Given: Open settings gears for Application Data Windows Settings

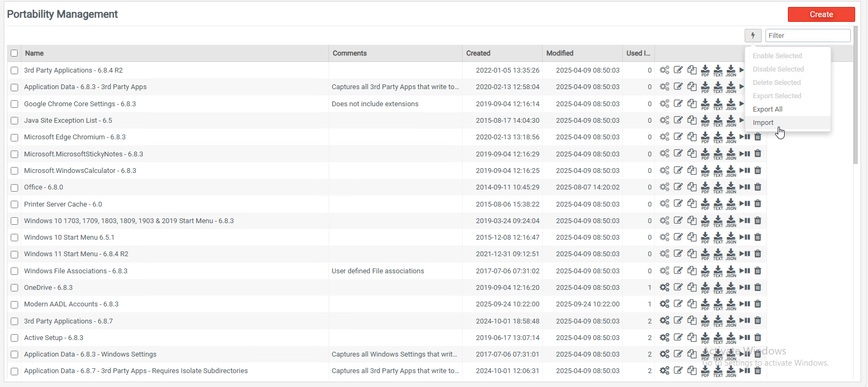Looking at the screenshot, I should [664, 354].
